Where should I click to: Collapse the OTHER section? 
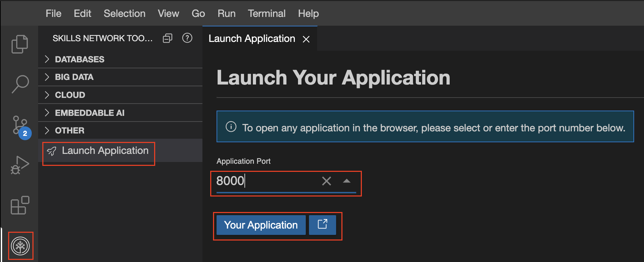tap(120, 131)
